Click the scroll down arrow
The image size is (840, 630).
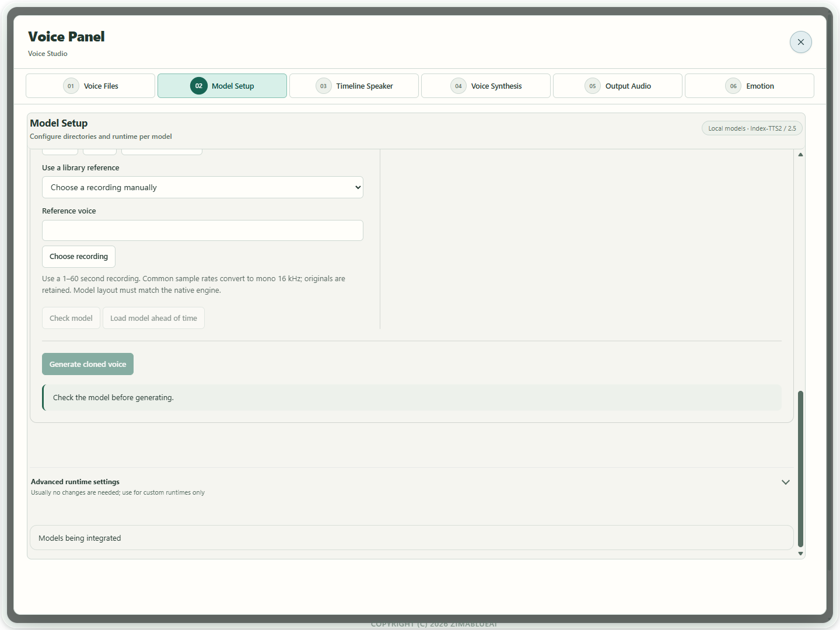coord(800,554)
